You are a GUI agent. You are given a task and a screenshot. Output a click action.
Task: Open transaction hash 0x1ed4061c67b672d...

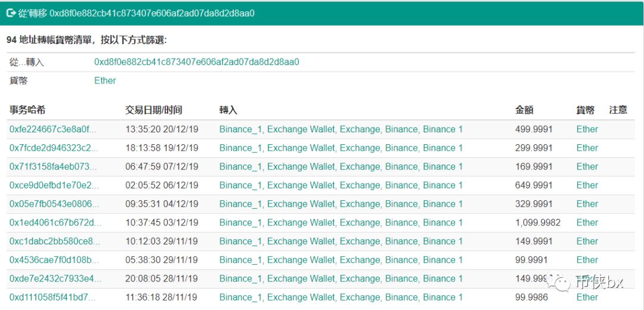click(x=55, y=222)
